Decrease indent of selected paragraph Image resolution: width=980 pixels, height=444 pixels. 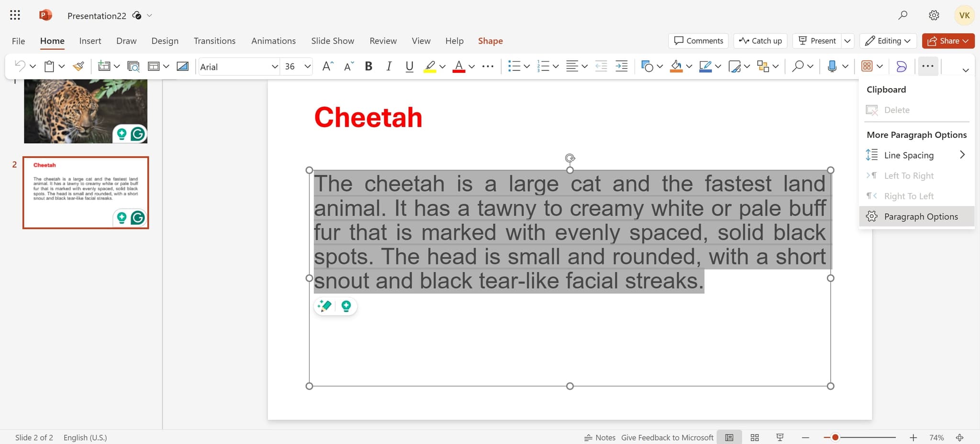click(600, 66)
